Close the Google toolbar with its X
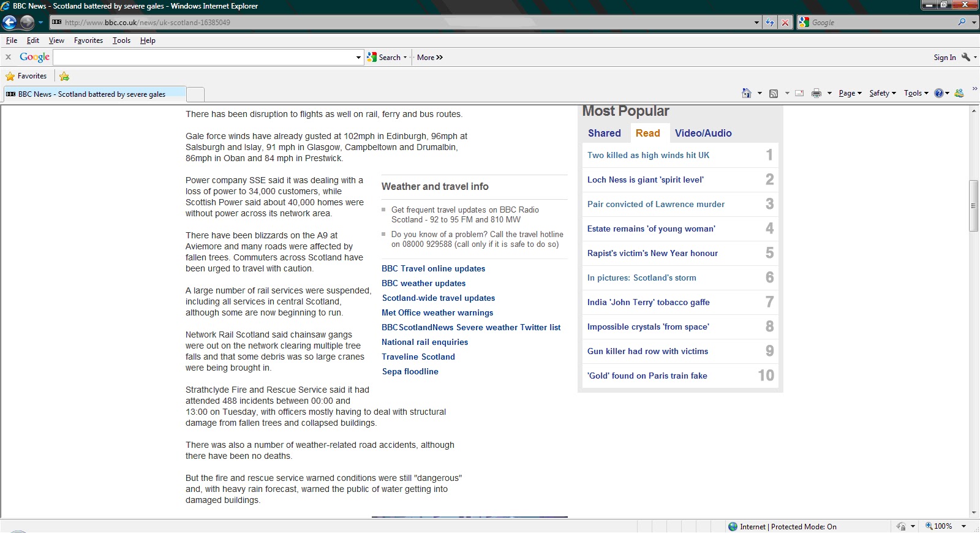The width and height of the screenshot is (980, 533). pos(8,57)
